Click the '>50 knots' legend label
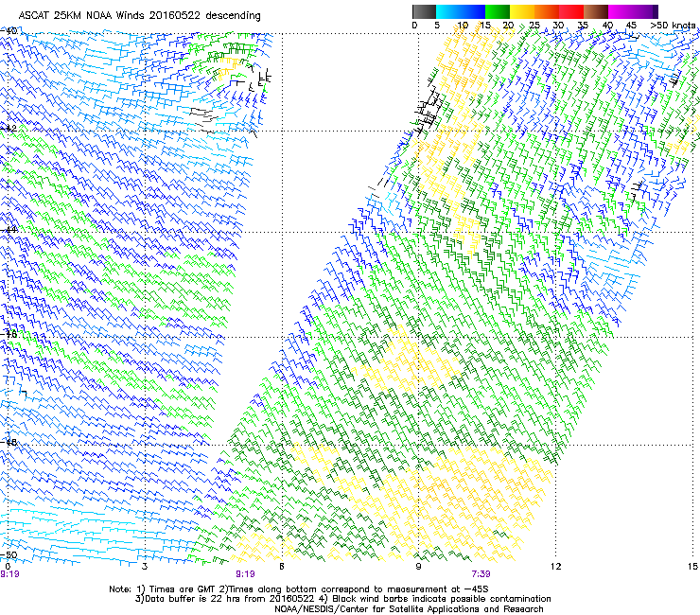This screenshot has height=615, width=700. tap(673, 26)
